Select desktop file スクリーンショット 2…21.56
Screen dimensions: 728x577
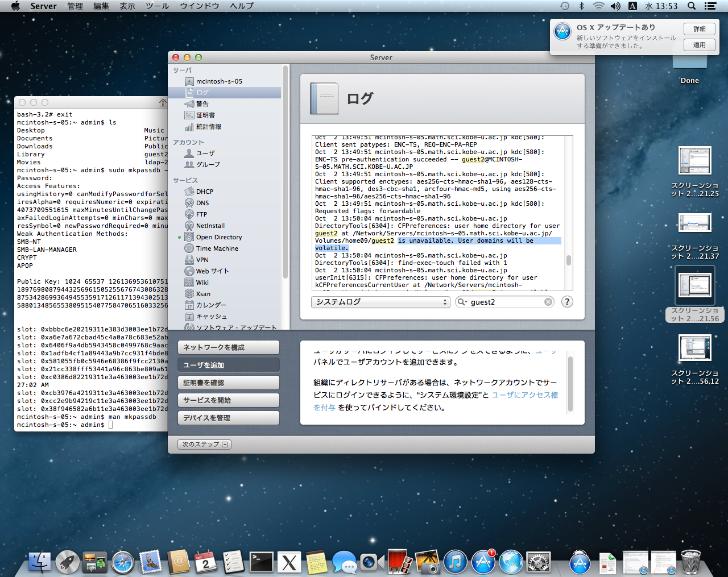pyautogui.click(x=694, y=294)
